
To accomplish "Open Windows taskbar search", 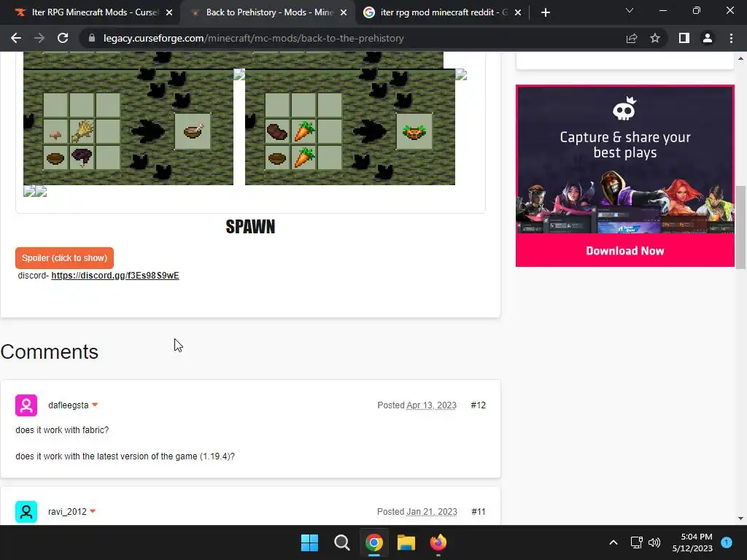I will pos(341,542).
